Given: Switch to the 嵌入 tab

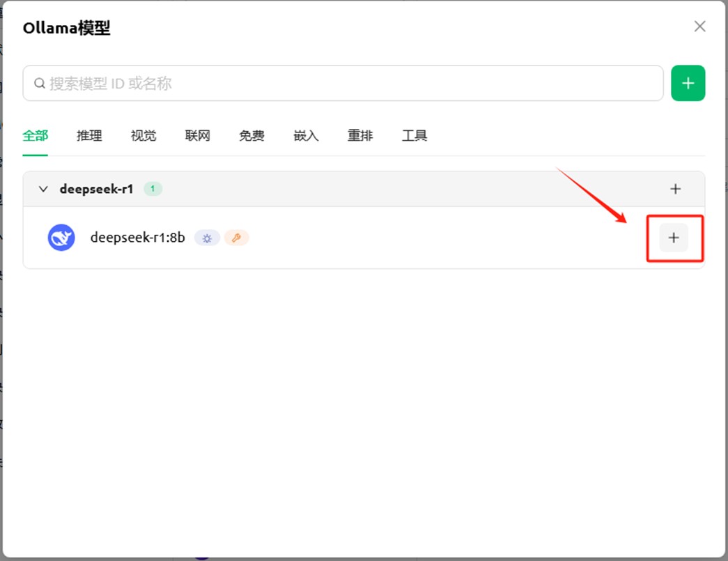Looking at the screenshot, I should click(306, 136).
